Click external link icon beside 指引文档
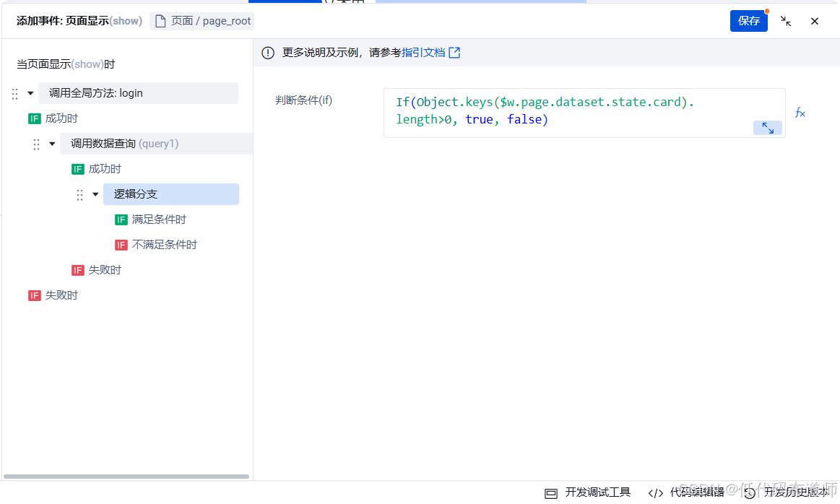The height and width of the screenshot is (504, 840). (454, 53)
